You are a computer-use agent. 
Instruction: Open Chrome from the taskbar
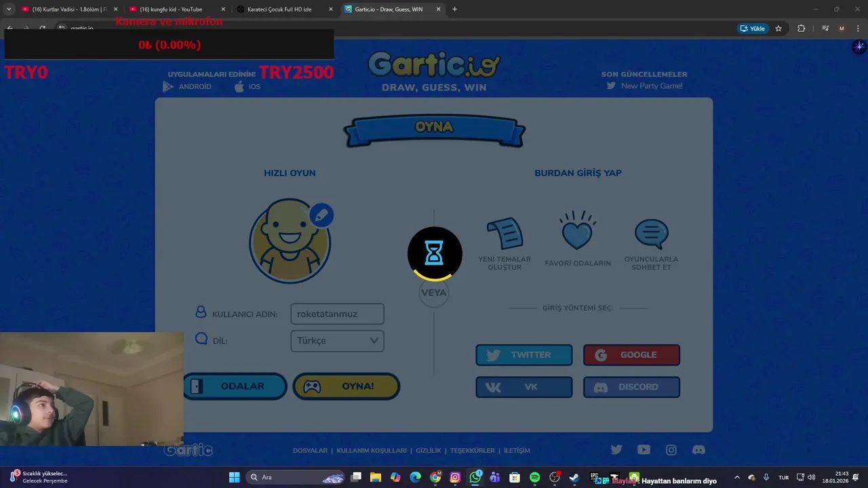click(x=435, y=478)
